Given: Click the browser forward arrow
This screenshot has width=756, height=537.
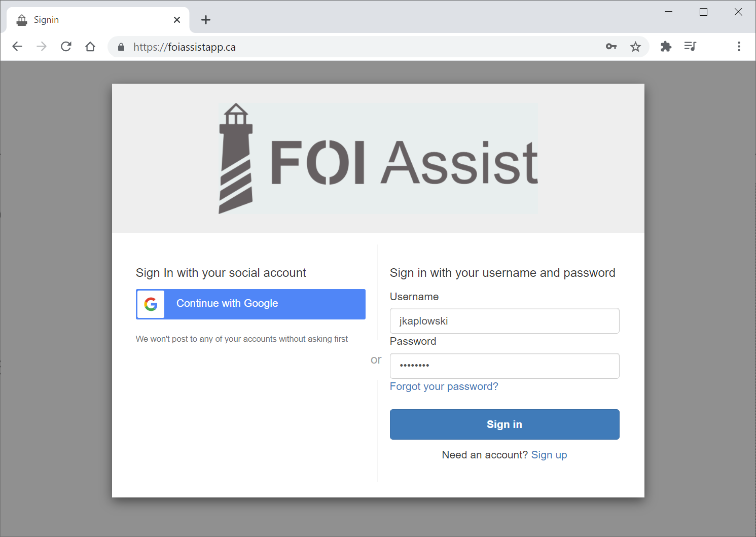Looking at the screenshot, I should point(42,47).
